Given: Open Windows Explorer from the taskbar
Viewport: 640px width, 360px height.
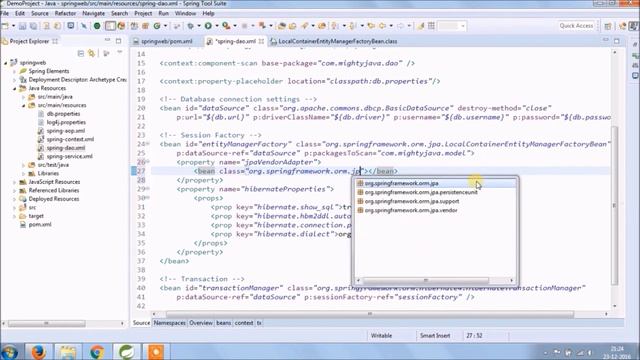Looking at the screenshot, I should (68, 351).
